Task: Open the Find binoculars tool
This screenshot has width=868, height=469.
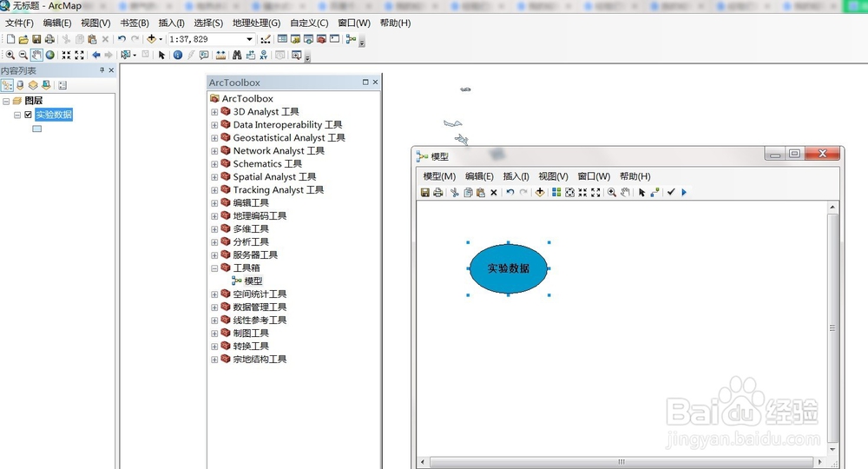Action: 237,55
